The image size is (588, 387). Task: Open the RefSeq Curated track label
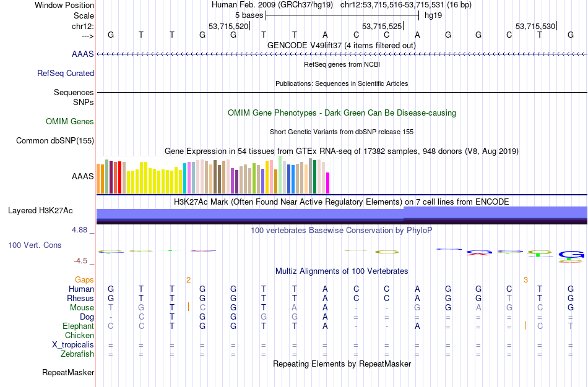pos(65,73)
